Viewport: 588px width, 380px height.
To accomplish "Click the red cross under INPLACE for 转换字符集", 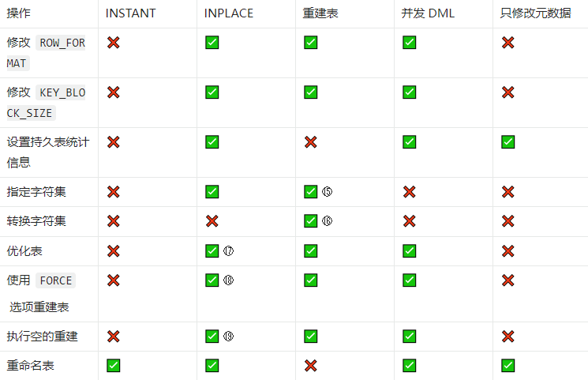I will click(212, 221).
